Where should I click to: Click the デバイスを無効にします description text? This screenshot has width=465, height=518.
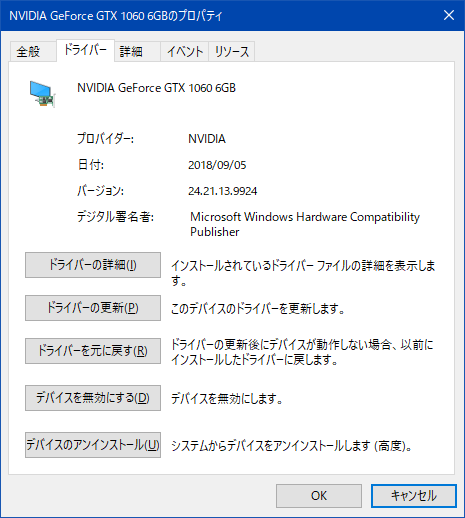click(x=227, y=399)
